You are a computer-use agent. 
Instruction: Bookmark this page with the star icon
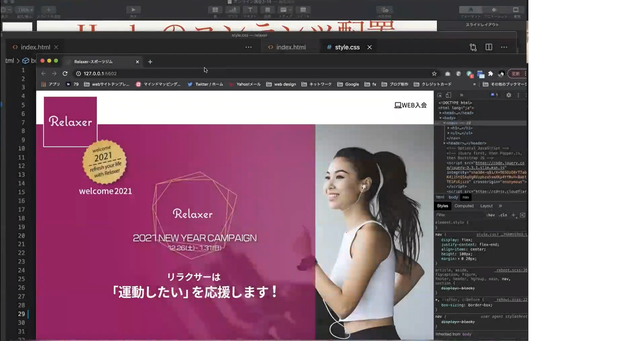tap(434, 74)
